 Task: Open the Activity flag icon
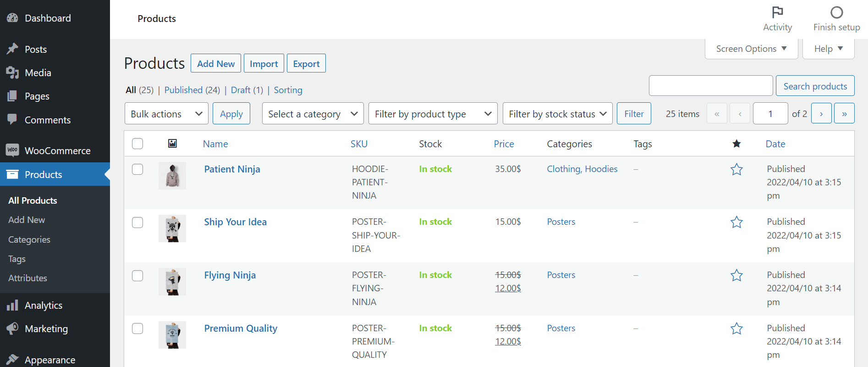778,12
